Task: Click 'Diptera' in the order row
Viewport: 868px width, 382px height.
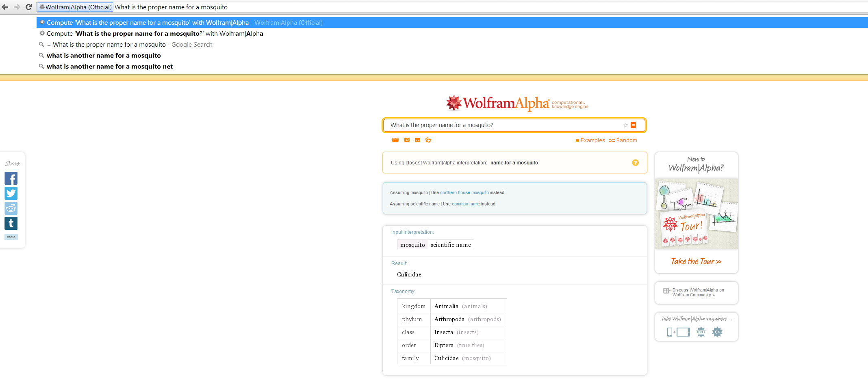Action: point(444,345)
